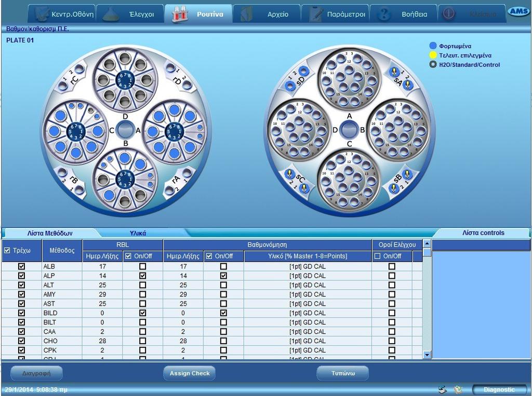Click the Τυπώνω print button

click(343, 373)
